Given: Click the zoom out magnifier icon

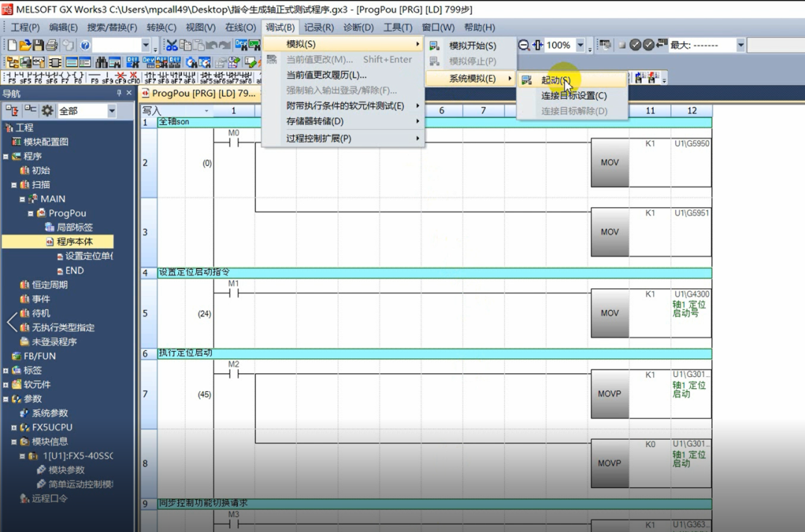Looking at the screenshot, I should [x=524, y=45].
